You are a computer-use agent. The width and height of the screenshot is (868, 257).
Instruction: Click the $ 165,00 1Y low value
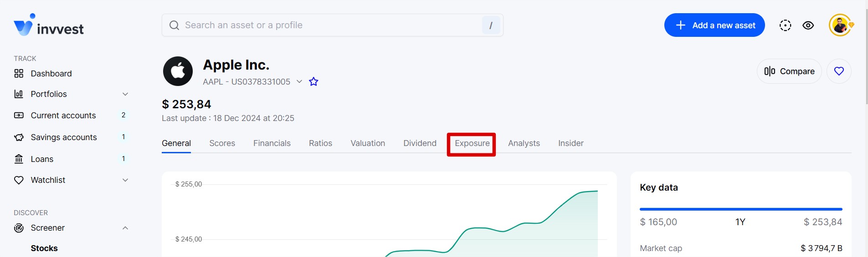(658, 222)
